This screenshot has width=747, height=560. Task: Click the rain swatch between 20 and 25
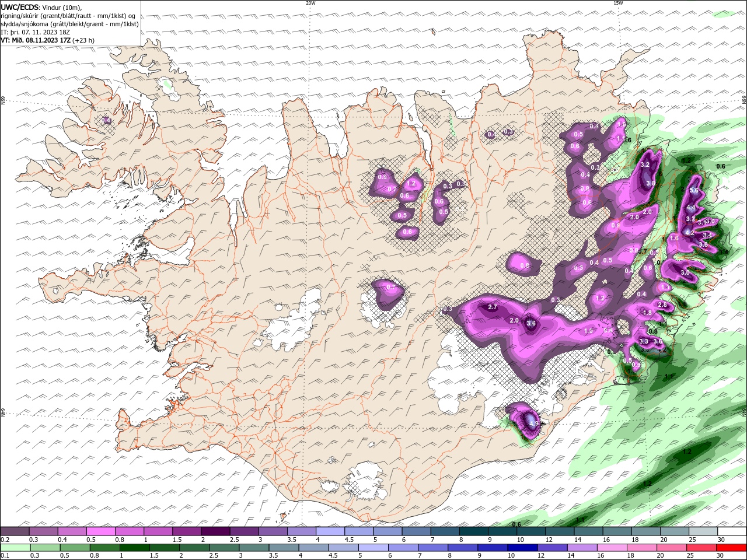pyautogui.click(x=671, y=548)
